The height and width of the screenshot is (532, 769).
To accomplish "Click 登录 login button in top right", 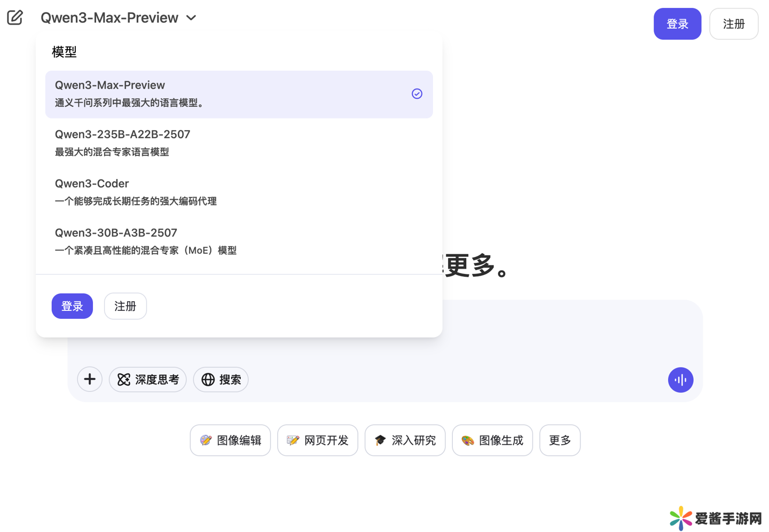I will point(677,24).
